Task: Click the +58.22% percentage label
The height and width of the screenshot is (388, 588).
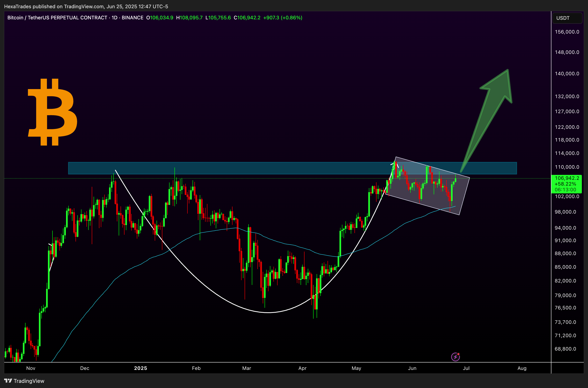Action: tap(565, 184)
